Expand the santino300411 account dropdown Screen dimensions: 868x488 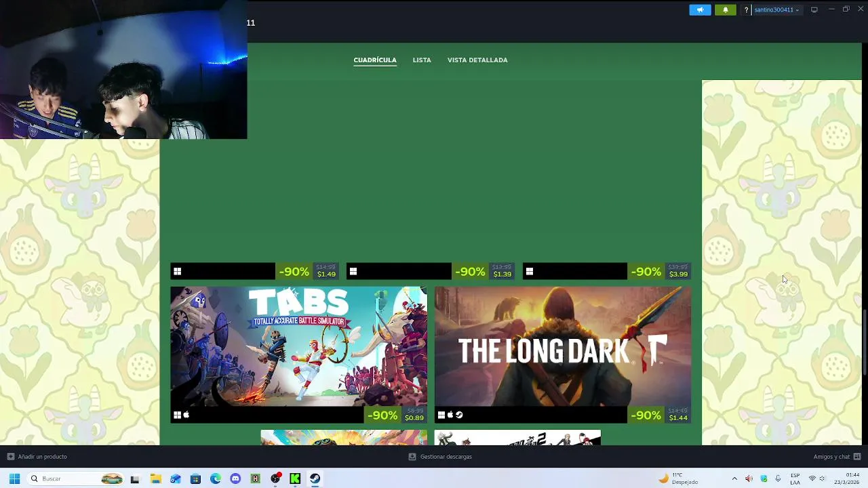(x=776, y=9)
